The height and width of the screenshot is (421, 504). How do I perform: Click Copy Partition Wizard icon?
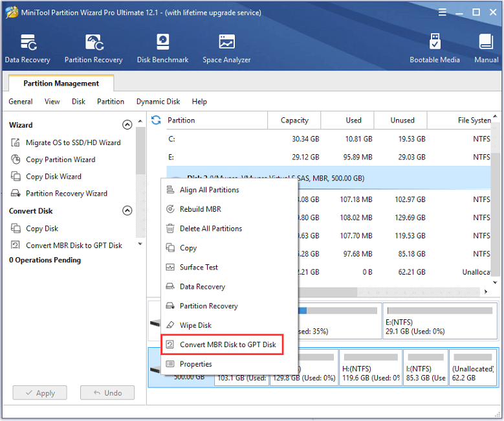pyautogui.click(x=16, y=159)
